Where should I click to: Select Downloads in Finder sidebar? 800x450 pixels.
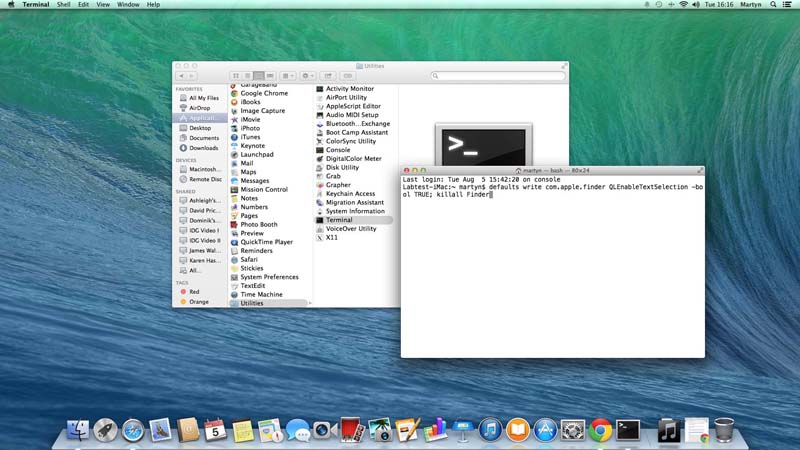(x=199, y=148)
